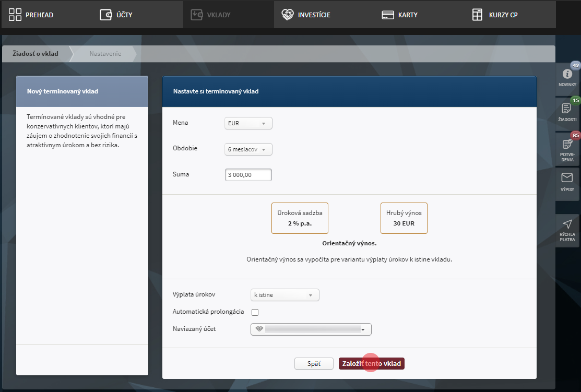Select the Žiadosť o vklad breadcrumb step
581x392 pixels.
click(35, 54)
